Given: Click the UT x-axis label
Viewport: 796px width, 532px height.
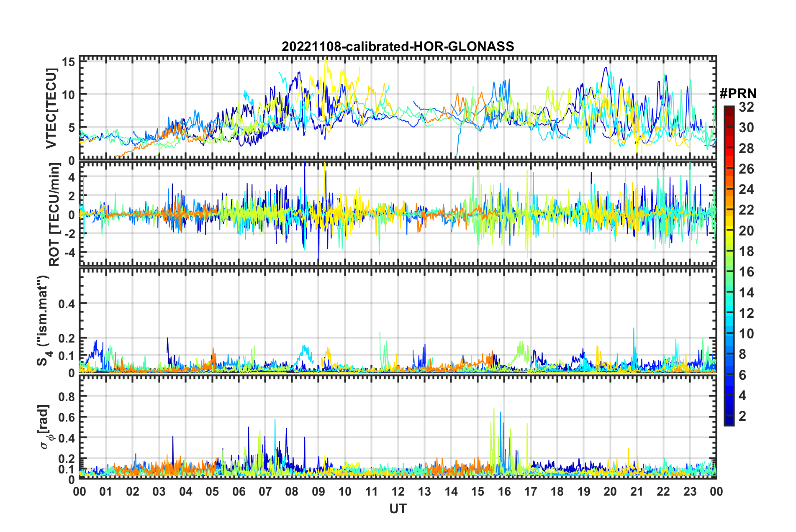Looking at the screenshot, I should click(x=398, y=509).
